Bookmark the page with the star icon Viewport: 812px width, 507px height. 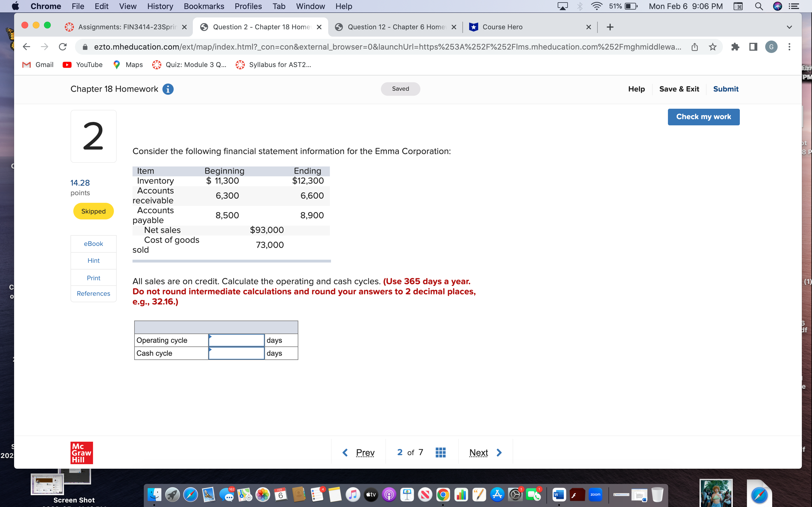(712, 46)
